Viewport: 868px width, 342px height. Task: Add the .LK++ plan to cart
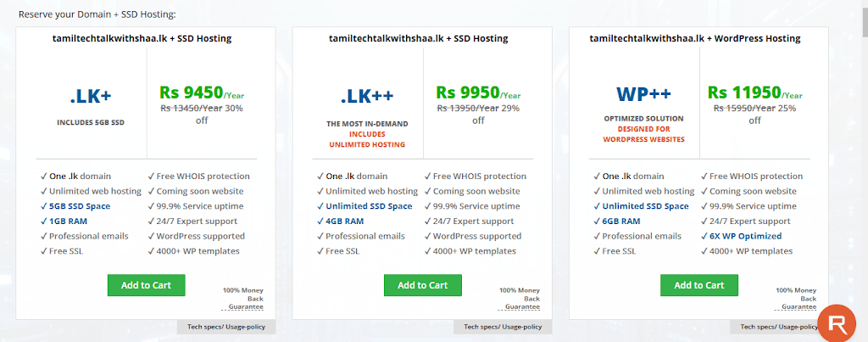[x=422, y=285]
